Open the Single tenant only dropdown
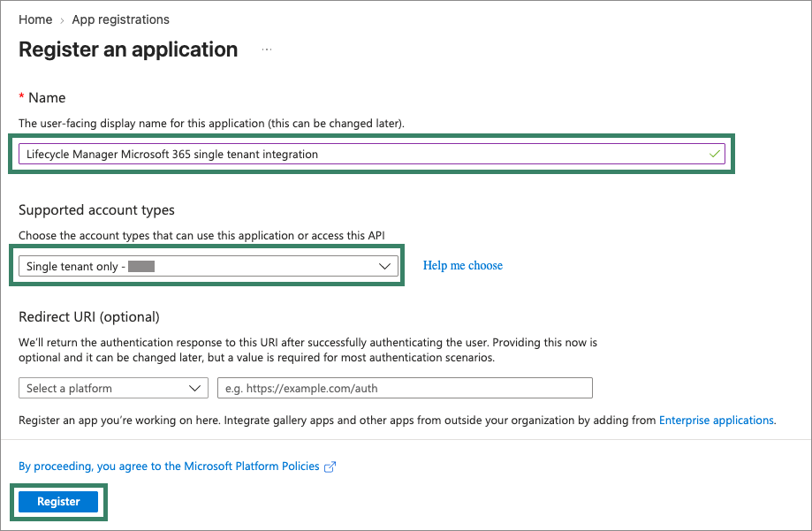This screenshot has width=812, height=531. pos(209,266)
